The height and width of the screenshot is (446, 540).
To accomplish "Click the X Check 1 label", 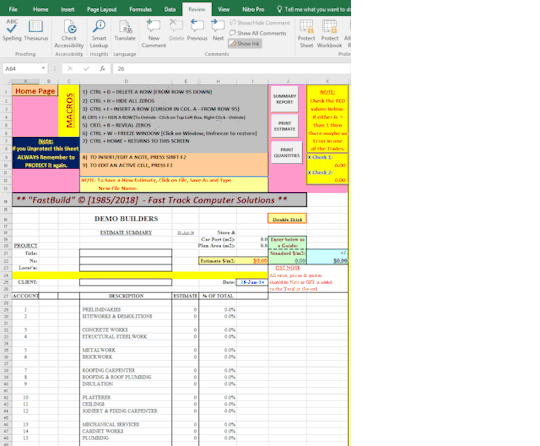I will pyautogui.click(x=320, y=157).
